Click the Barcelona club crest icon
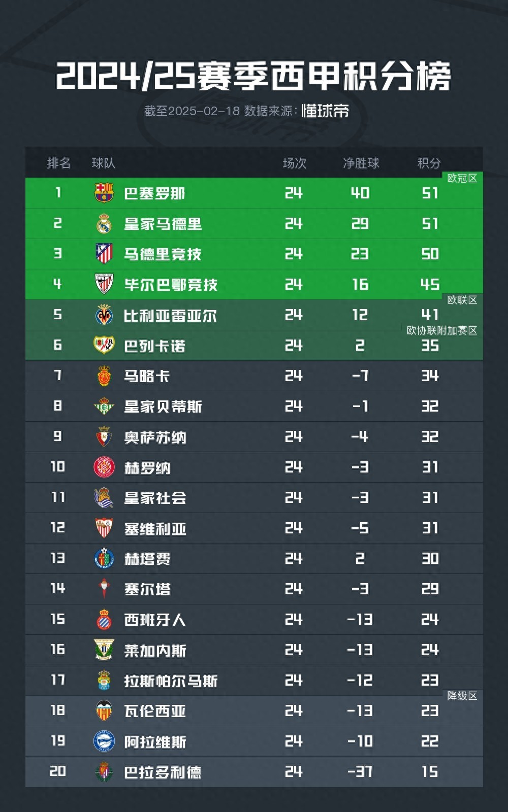 coord(104,193)
